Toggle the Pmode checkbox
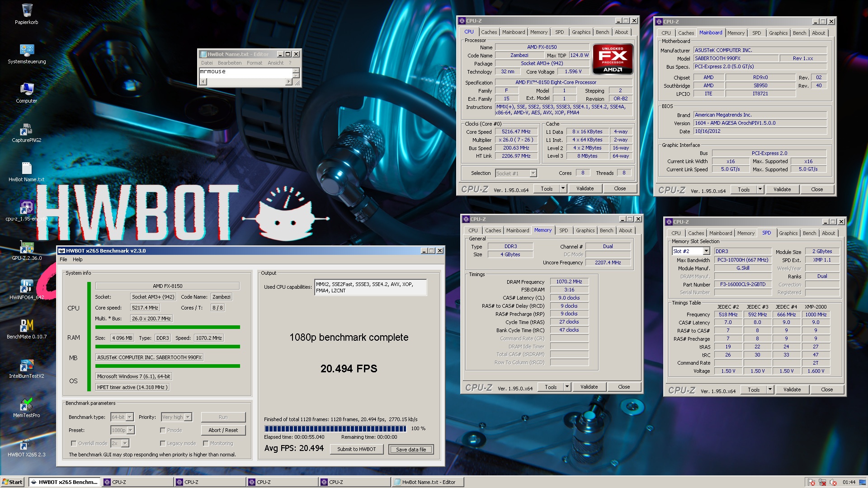Screen dimensions: 868x488 163,430
